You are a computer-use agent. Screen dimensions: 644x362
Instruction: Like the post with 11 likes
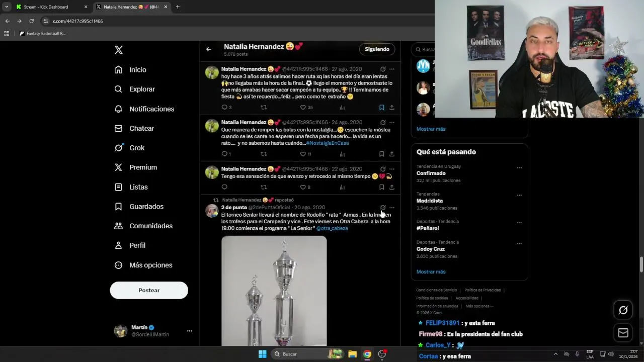303,154
